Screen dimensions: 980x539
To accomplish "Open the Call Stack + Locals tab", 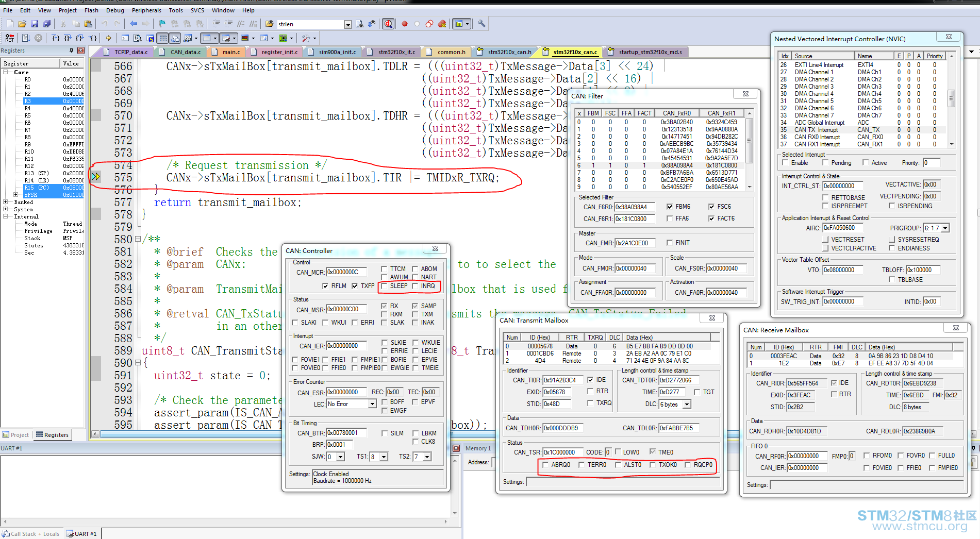I will point(31,534).
